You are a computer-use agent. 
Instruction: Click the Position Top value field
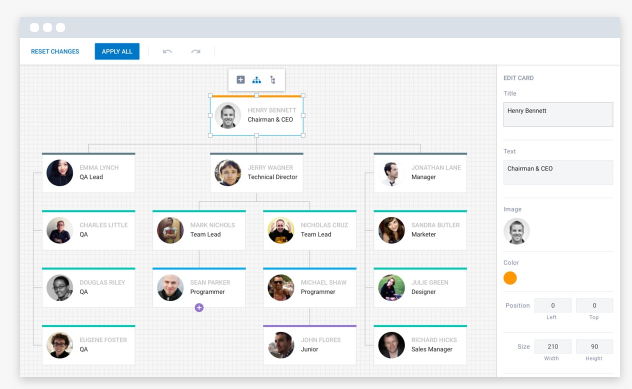pos(594,306)
